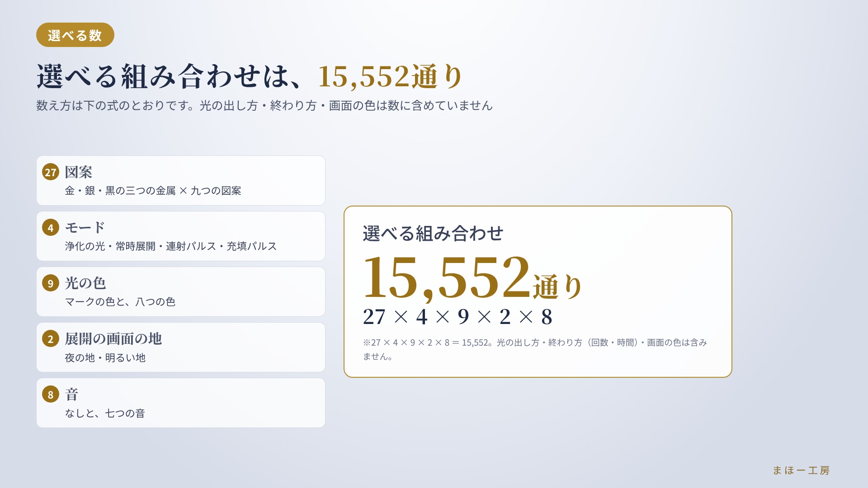Select the number 8 badge beside 音
Screen dimensions: 868x488
pyautogui.click(x=51, y=394)
